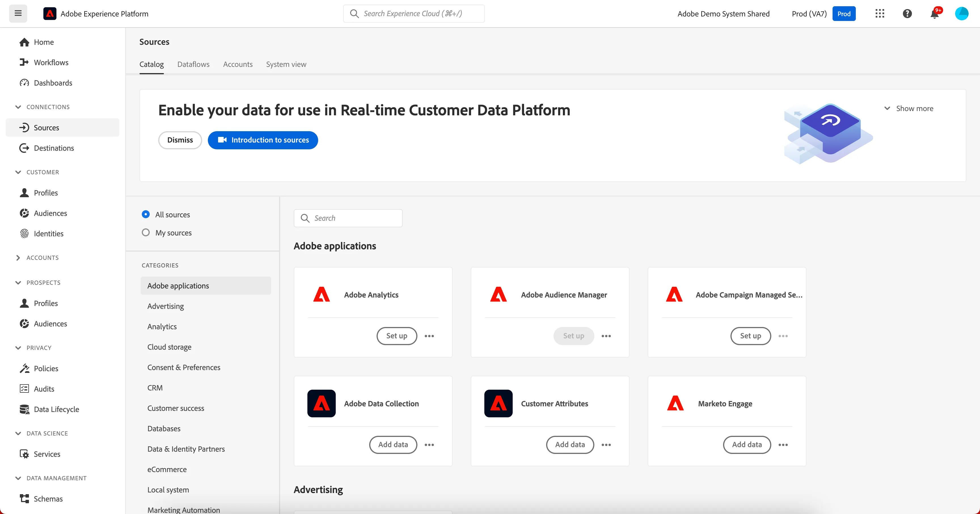Collapse the CONNECTIONS section
The height and width of the screenshot is (514, 980).
tap(18, 107)
